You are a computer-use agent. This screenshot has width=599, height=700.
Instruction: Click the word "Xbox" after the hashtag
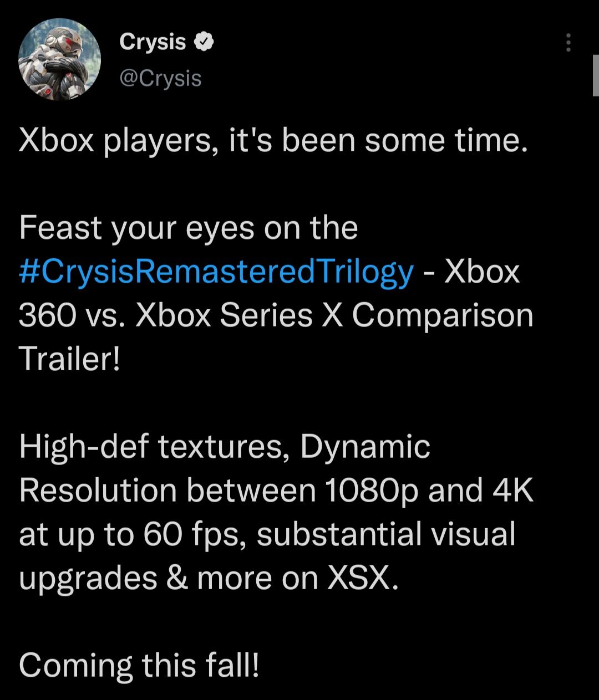coord(483,272)
